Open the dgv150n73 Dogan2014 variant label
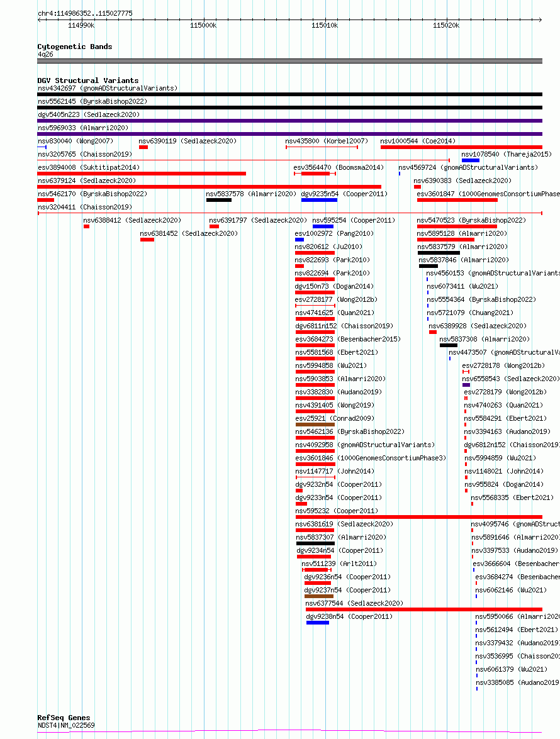560x739 pixels. pos(334,286)
